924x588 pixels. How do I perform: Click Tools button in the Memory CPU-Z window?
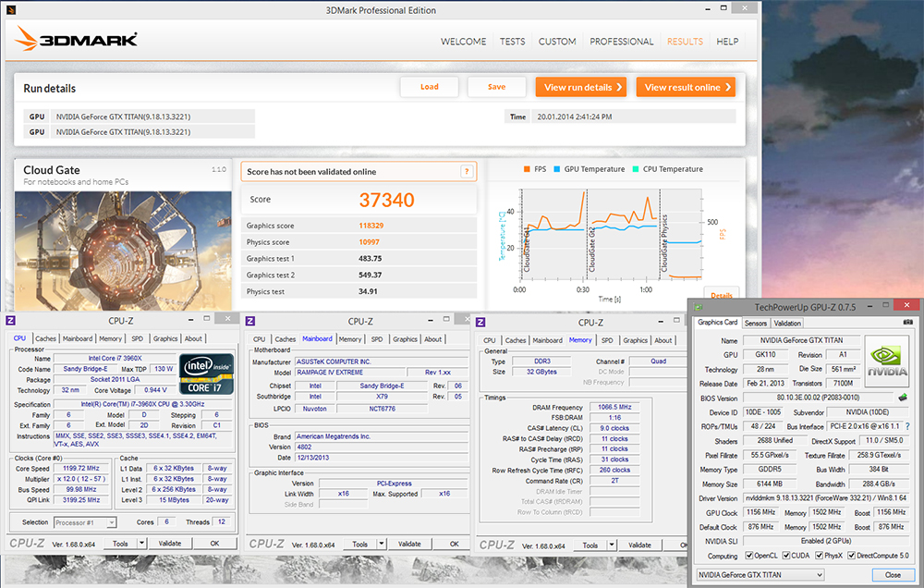pos(590,545)
